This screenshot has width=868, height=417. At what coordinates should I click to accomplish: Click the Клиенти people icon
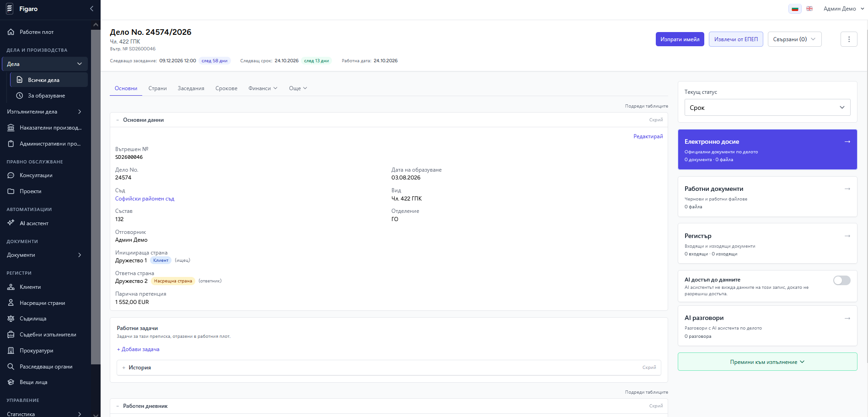click(x=11, y=287)
